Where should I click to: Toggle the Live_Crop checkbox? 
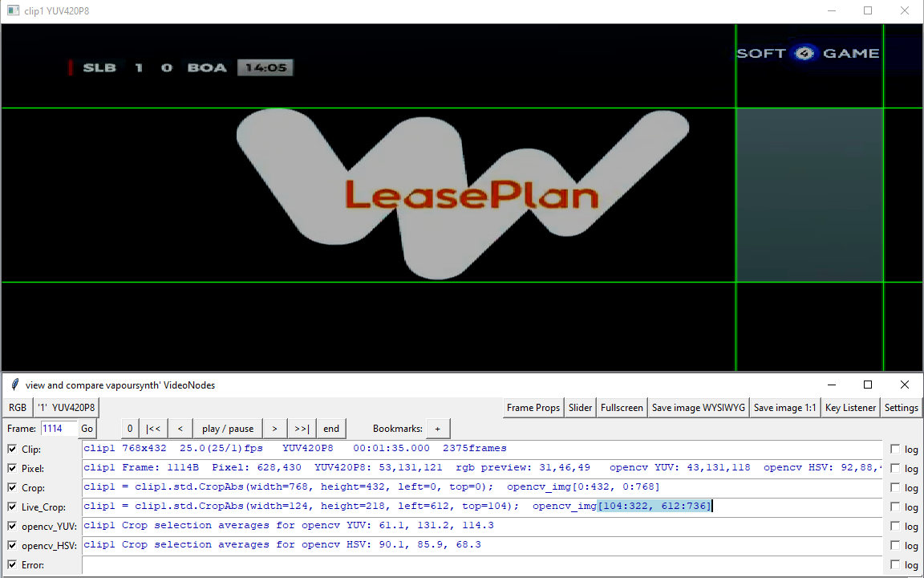12,507
